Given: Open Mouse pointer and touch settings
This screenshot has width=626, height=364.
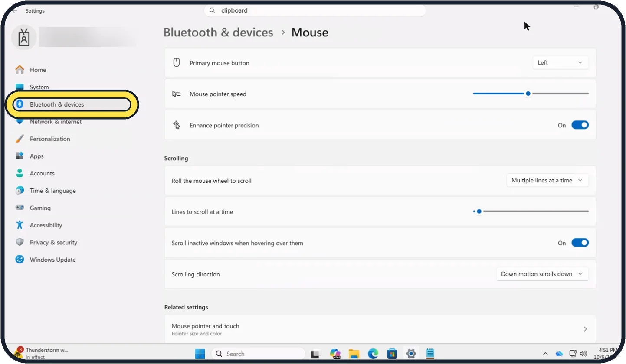Looking at the screenshot, I should [x=380, y=329].
